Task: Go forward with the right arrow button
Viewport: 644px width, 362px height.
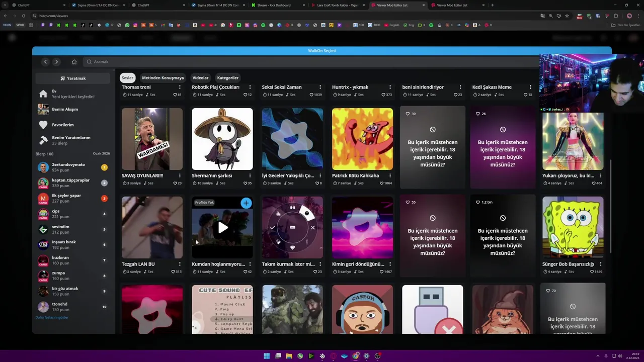Action: pyautogui.click(x=56, y=62)
